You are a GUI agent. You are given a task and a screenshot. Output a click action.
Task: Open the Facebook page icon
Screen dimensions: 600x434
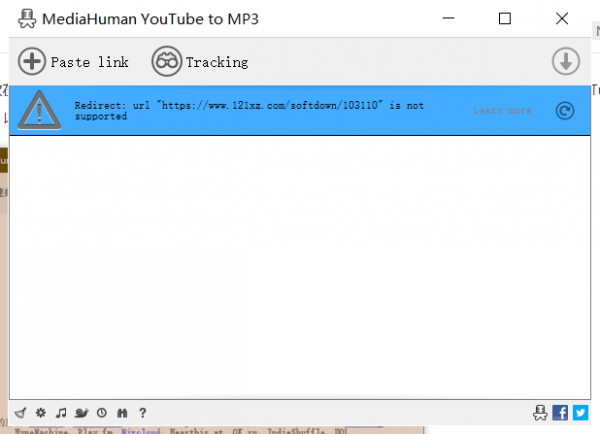(x=560, y=413)
